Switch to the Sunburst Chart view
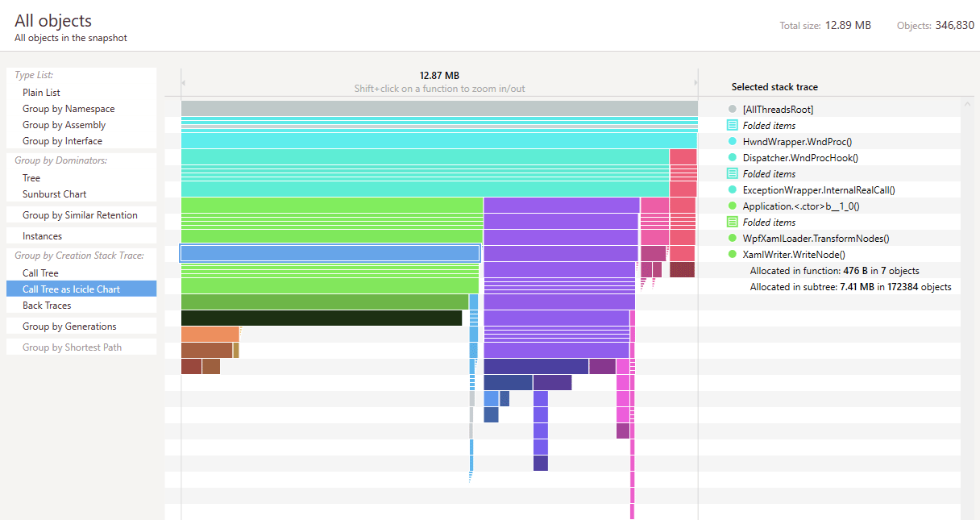 pos(54,194)
